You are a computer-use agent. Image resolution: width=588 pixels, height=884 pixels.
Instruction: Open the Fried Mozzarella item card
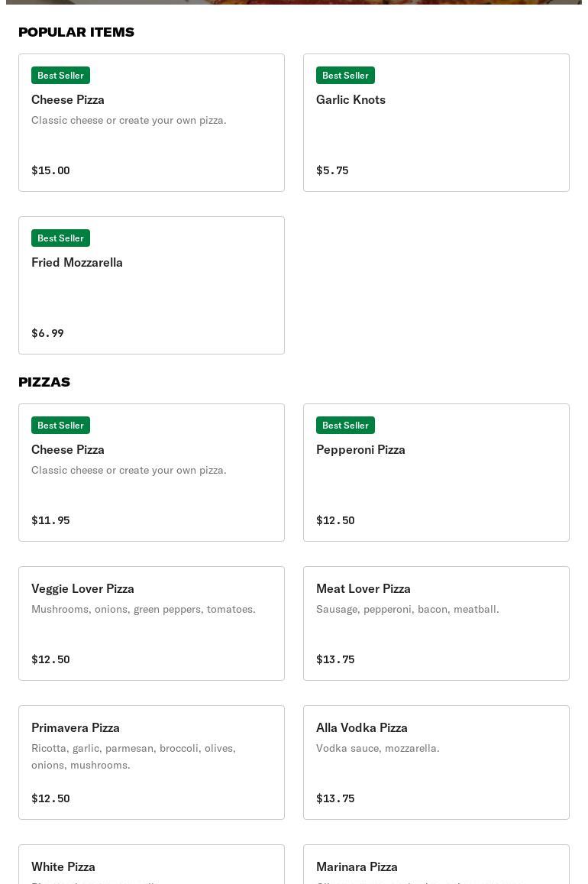point(151,285)
